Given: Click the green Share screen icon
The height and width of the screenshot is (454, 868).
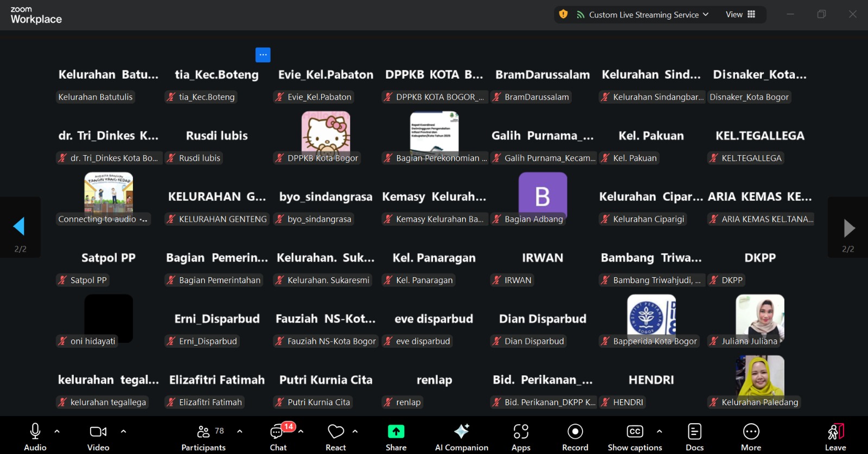Looking at the screenshot, I should [x=396, y=431].
